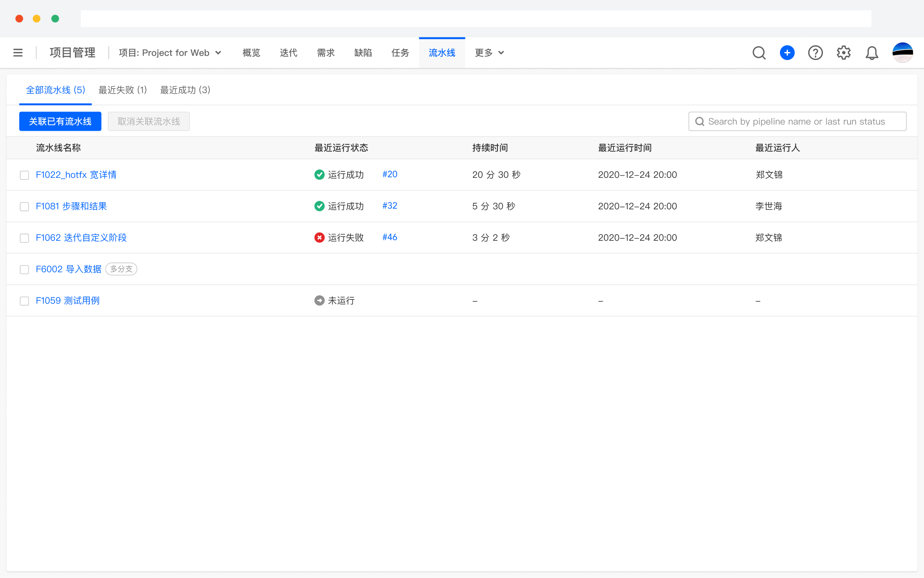Image resolution: width=924 pixels, height=578 pixels.
Task: Click the 关联已有流水线 button
Action: (x=60, y=122)
